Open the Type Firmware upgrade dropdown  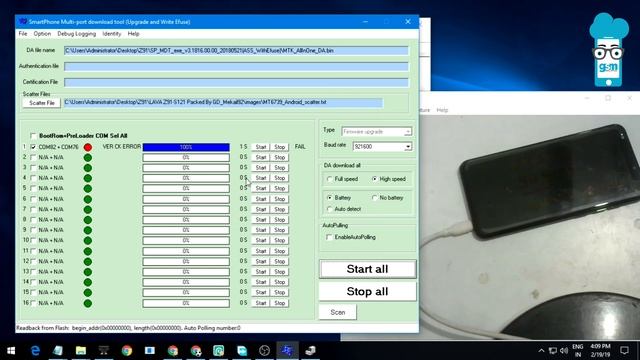pos(408,132)
